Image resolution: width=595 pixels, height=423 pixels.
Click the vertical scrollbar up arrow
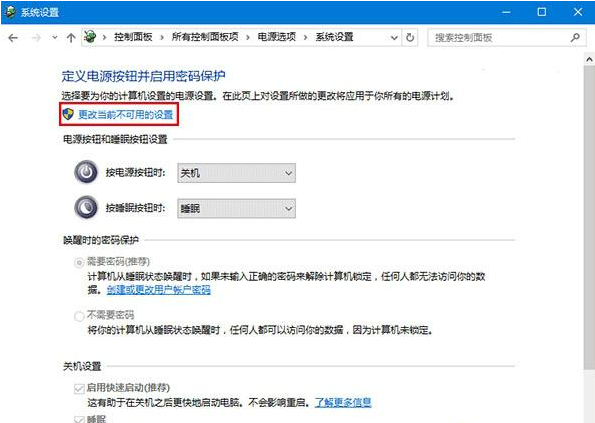pos(589,59)
